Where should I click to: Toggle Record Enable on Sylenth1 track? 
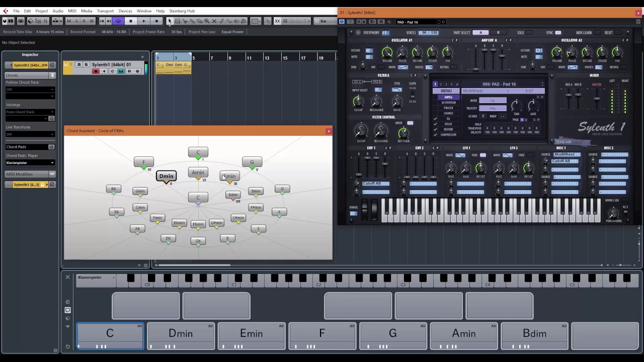pos(96,71)
